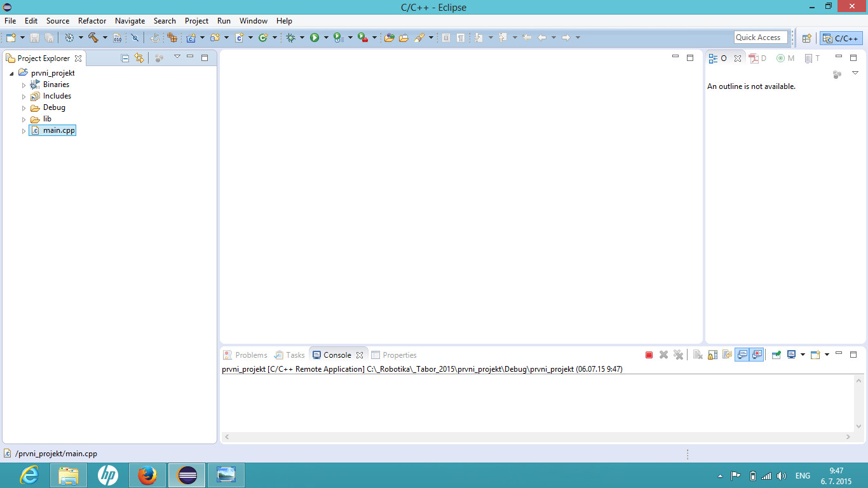Collapse all items in Project Explorer
This screenshot has height=488, width=868.
coord(125,58)
